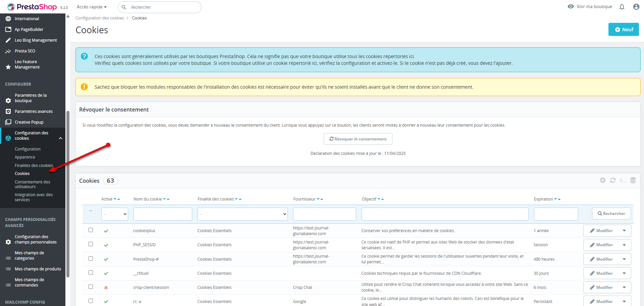Image resolution: width=644 pixels, height=306 pixels.
Task: Click the add new cookie plus icon in table header
Action: click(603, 180)
